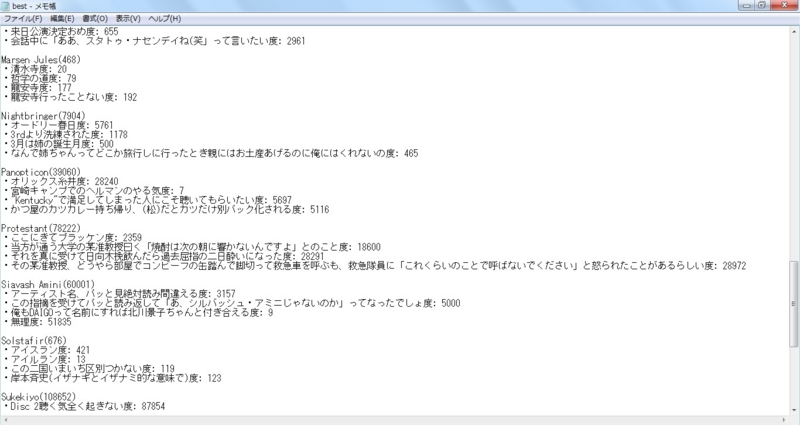Screen dimensions: 800x425
Task: Click the heading Sukekiyo(108652)
Action: (38, 396)
